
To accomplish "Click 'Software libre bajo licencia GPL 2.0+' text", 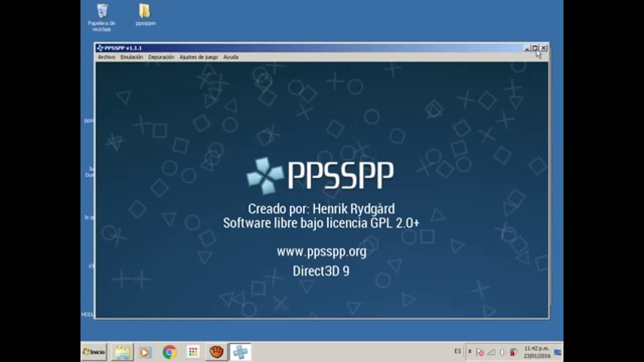I will [321, 223].
